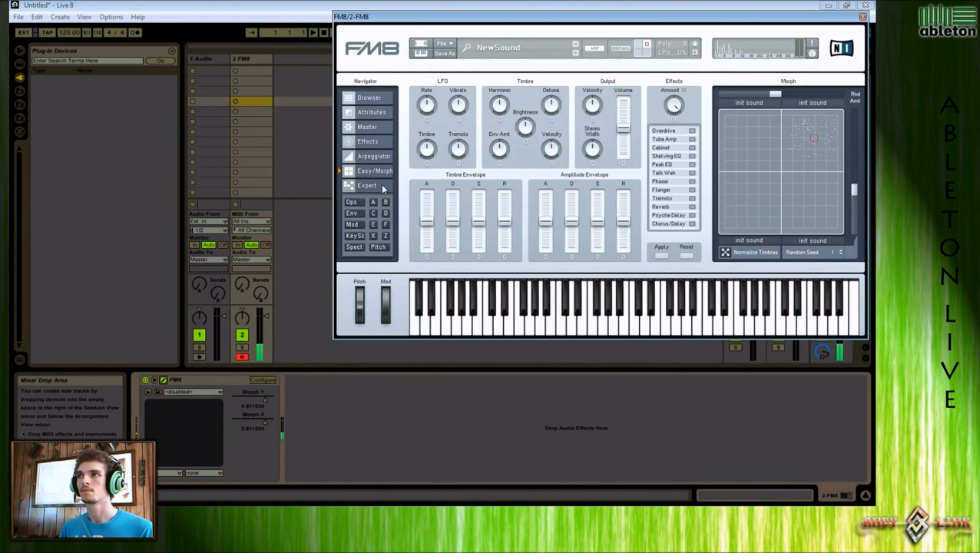
Task: Click the Native Instruments NI logo
Action: (841, 48)
